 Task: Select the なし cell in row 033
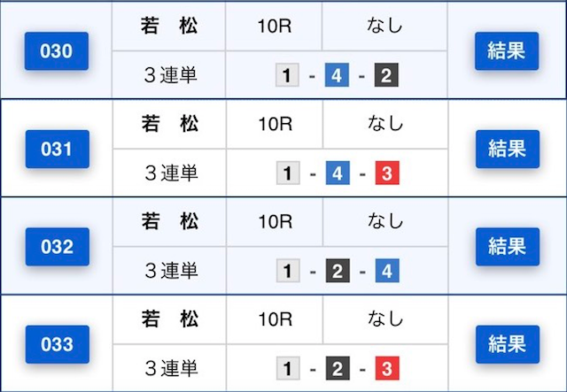(385, 319)
